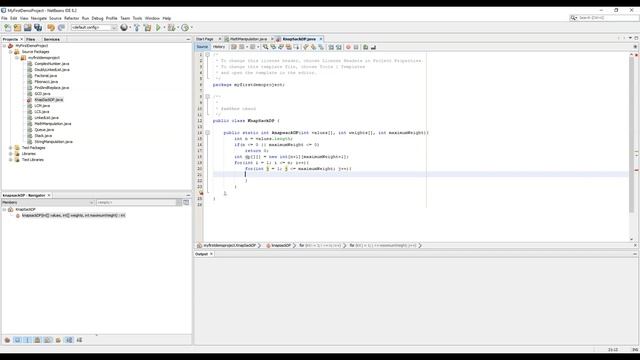640x360 pixels.
Task: Click the Stop Macro Recording icon
Action: coord(356,47)
